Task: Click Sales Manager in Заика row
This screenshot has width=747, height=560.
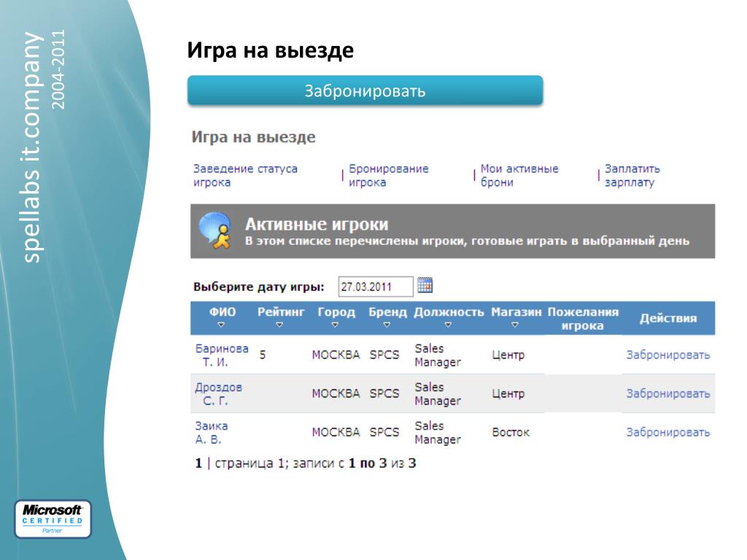Action: pyautogui.click(x=438, y=432)
